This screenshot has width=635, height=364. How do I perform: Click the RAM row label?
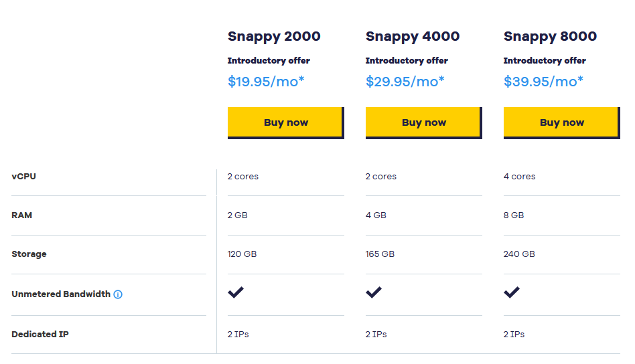[x=22, y=215]
